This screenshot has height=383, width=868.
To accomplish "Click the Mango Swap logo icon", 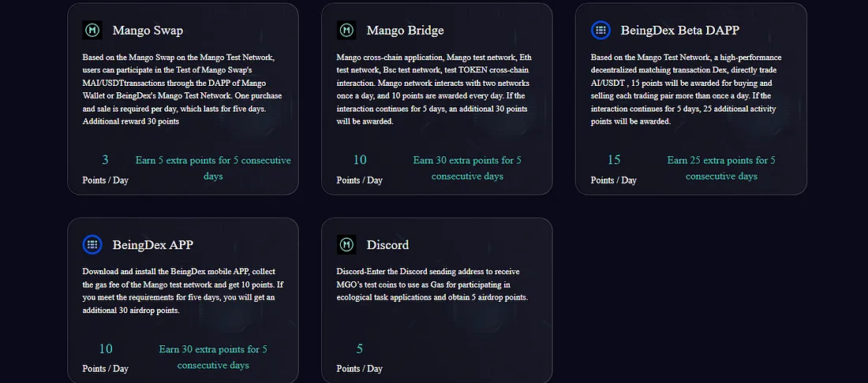I will point(92,30).
